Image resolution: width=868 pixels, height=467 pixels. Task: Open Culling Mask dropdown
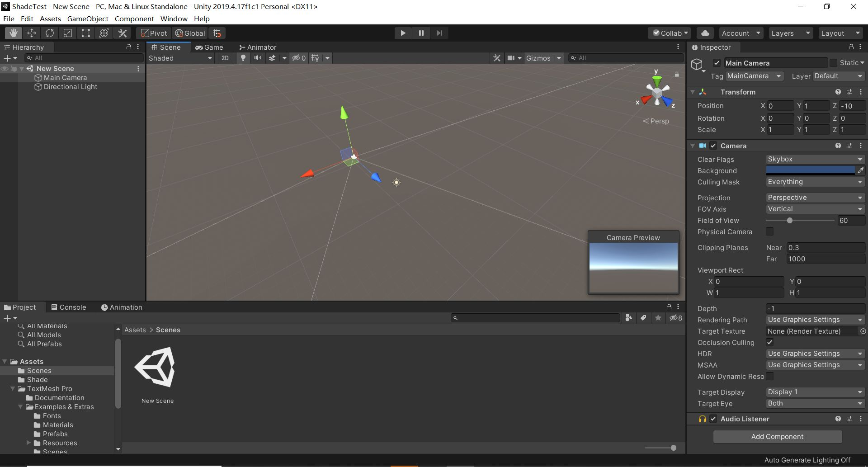pyautogui.click(x=815, y=182)
